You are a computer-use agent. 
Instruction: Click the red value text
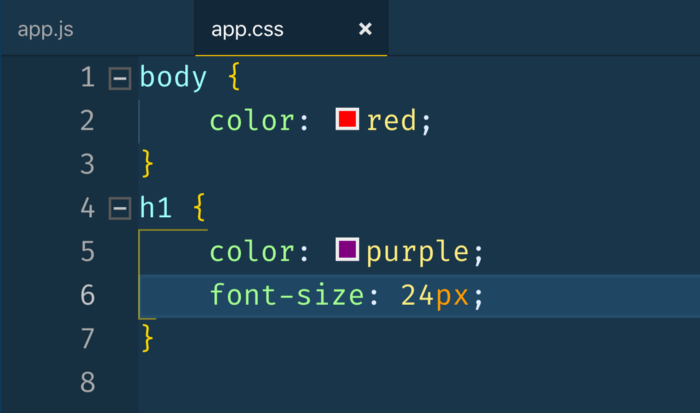point(392,121)
